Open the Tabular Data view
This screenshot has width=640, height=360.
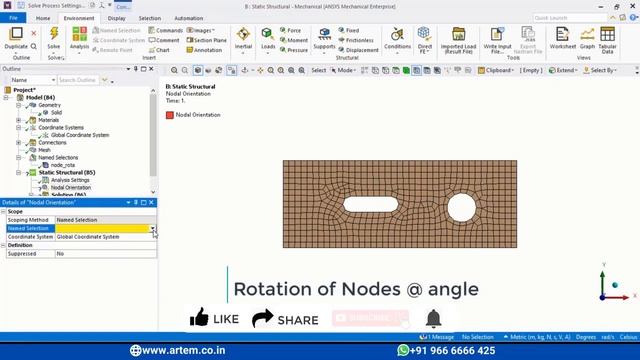click(x=607, y=34)
